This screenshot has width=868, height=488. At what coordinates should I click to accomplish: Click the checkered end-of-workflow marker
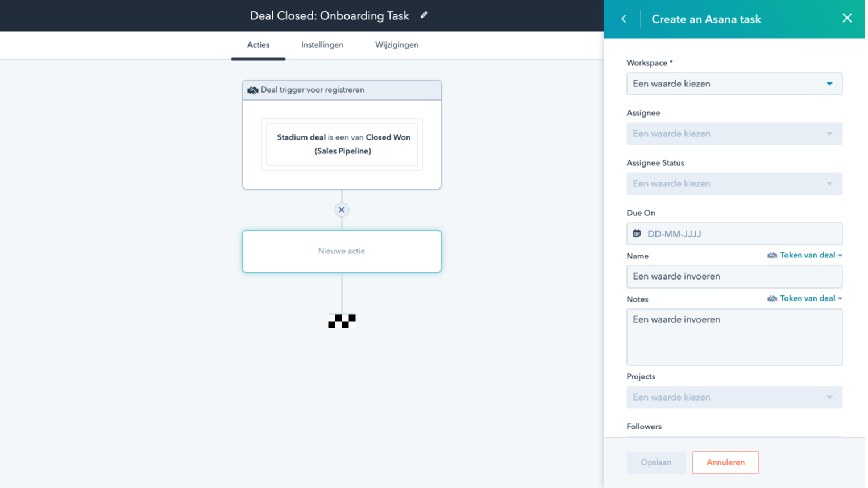341,320
